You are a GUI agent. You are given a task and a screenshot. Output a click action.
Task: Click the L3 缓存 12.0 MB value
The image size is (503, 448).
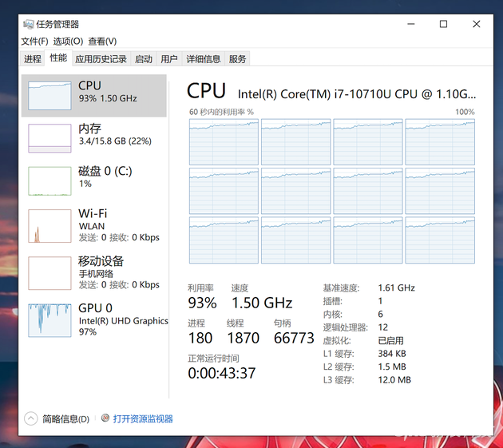(394, 380)
